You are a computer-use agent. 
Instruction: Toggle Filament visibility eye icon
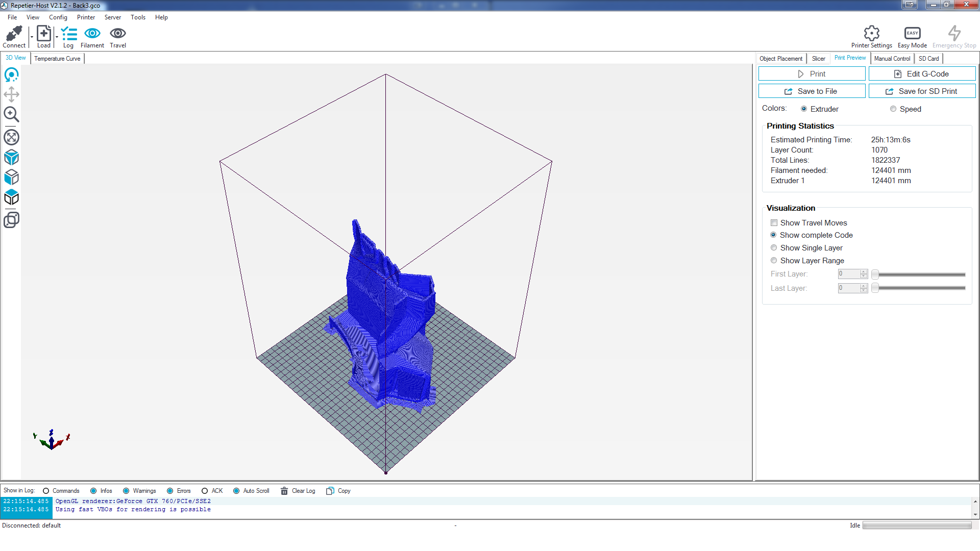[92, 34]
